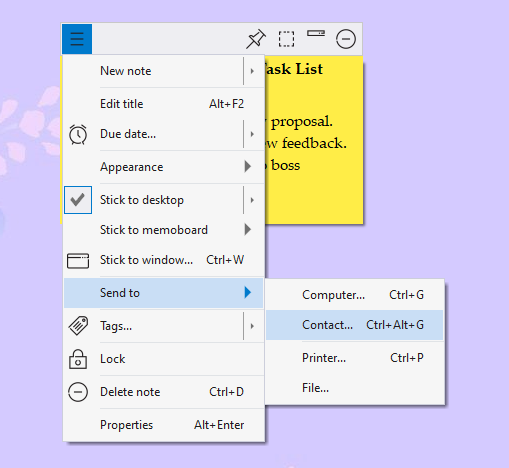The image size is (509, 468).
Task: Choose File... in Send to submenu
Action: pyautogui.click(x=354, y=388)
